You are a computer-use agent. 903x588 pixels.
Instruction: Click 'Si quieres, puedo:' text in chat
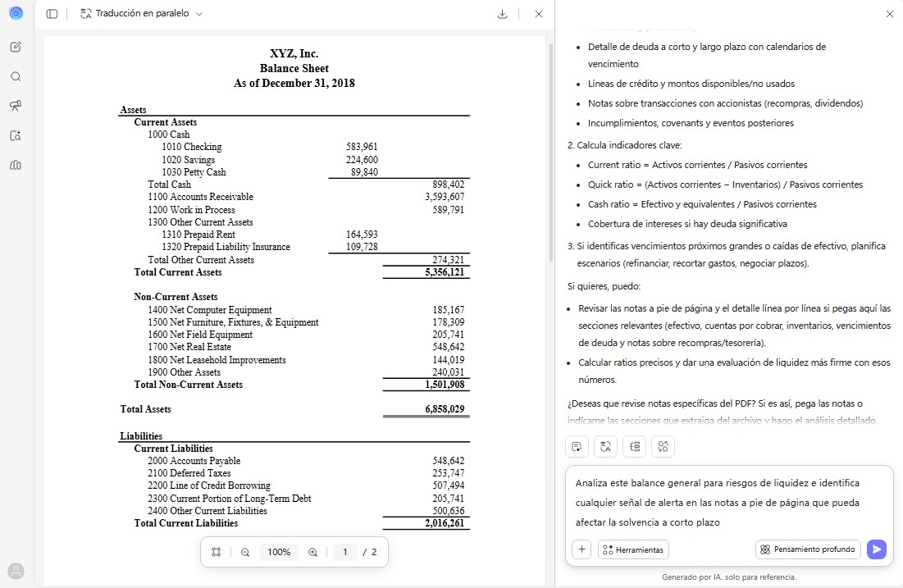pyautogui.click(x=604, y=286)
